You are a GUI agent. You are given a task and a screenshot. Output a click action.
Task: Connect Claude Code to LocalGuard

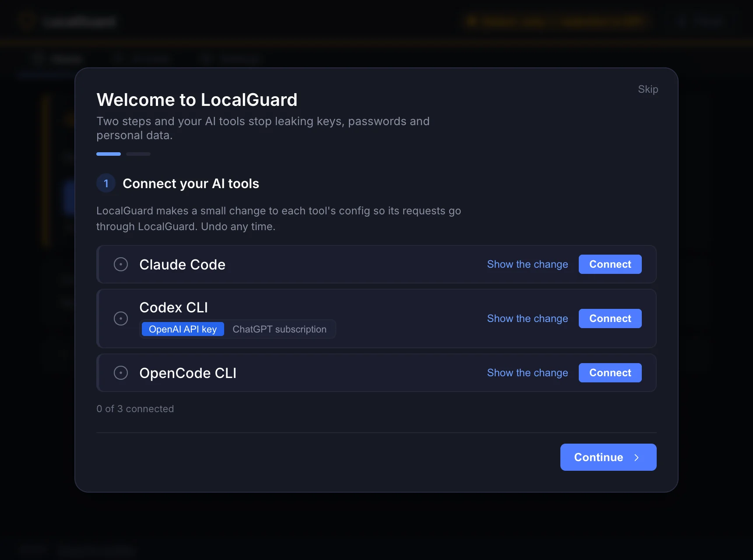tap(610, 264)
